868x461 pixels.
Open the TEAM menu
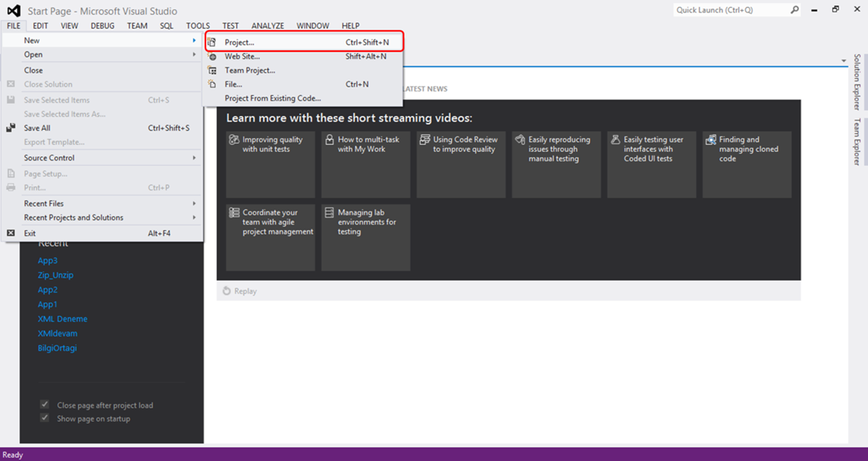tap(137, 26)
